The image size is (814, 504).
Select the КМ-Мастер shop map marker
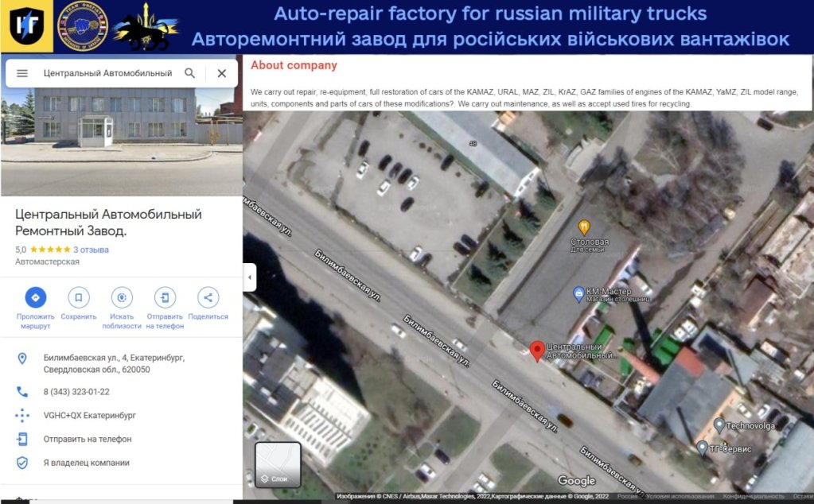tap(579, 294)
